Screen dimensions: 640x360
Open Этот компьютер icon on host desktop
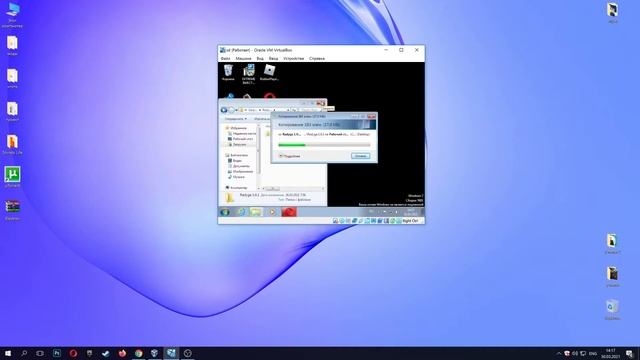click(x=12, y=15)
